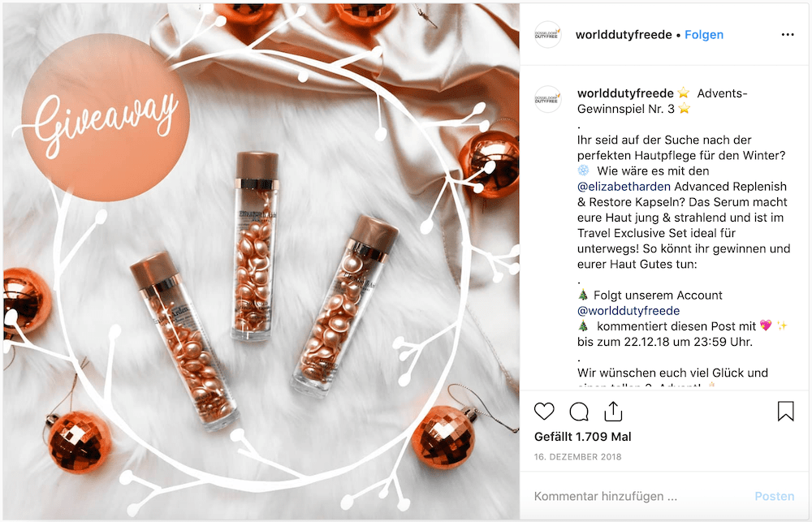Open worldddutyfreede username in header
The height and width of the screenshot is (522, 812).
pos(624,35)
